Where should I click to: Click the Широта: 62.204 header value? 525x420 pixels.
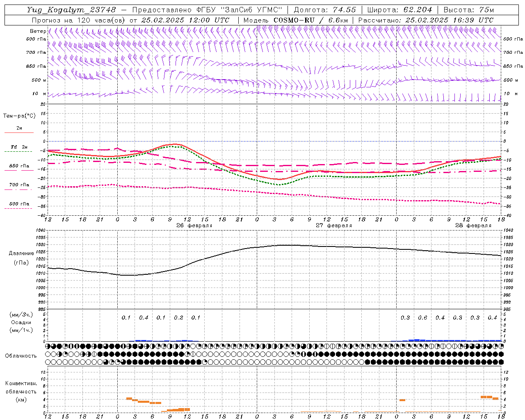[x=399, y=10]
